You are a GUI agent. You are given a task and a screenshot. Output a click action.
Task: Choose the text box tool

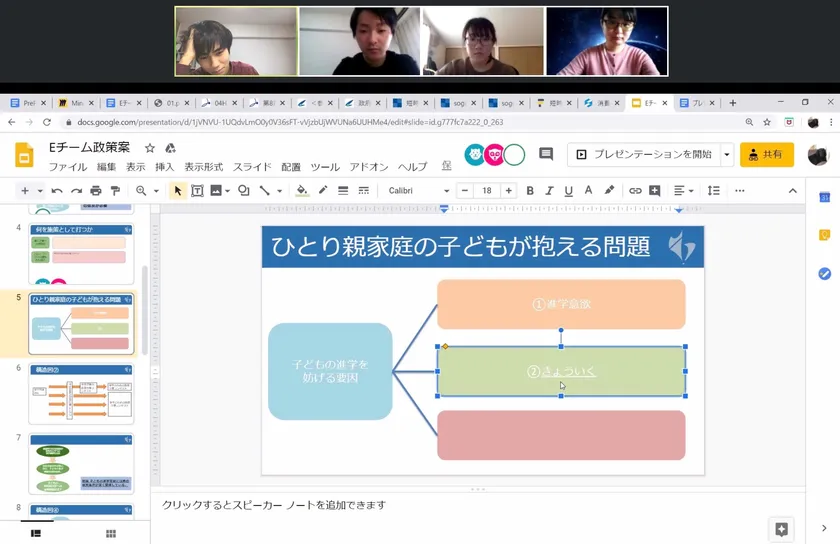point(197,190)
